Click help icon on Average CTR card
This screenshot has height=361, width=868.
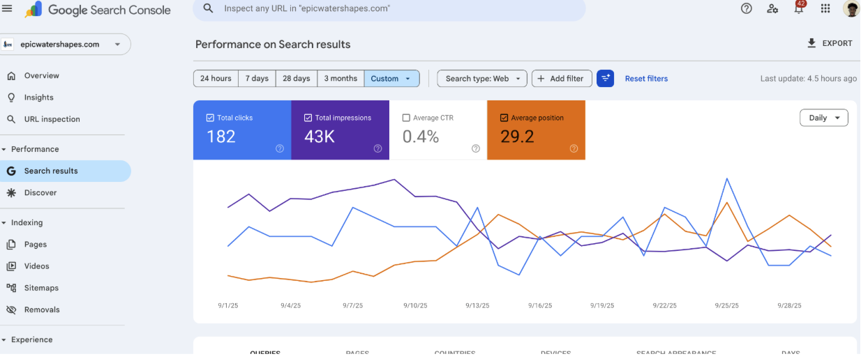tap(476, 148)
